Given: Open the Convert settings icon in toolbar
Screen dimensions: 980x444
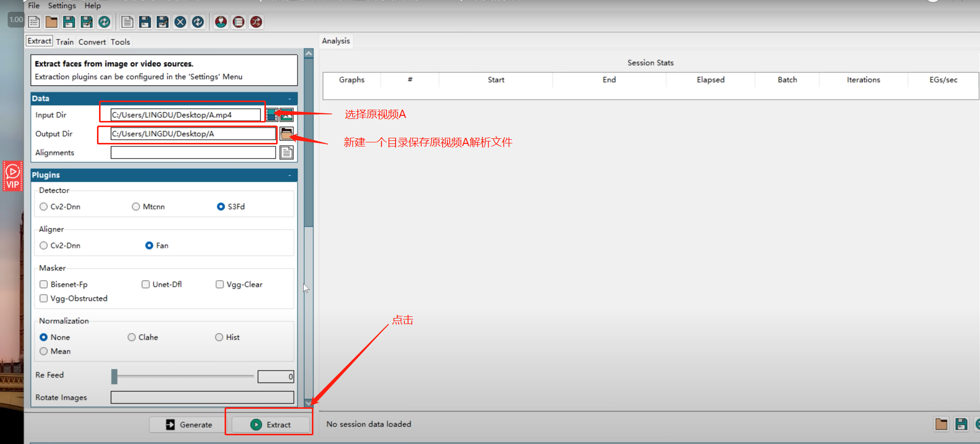Looking at the screenshot, I should click(256, 22).
